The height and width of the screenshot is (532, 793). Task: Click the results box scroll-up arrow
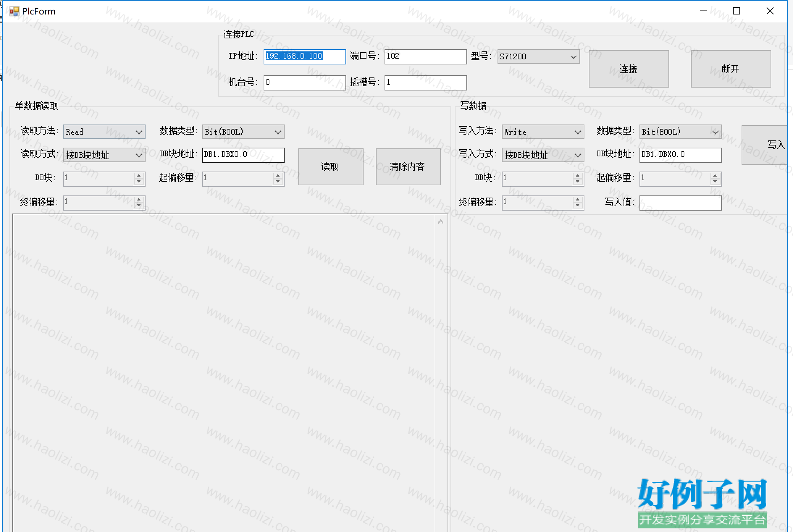point(441,221)
